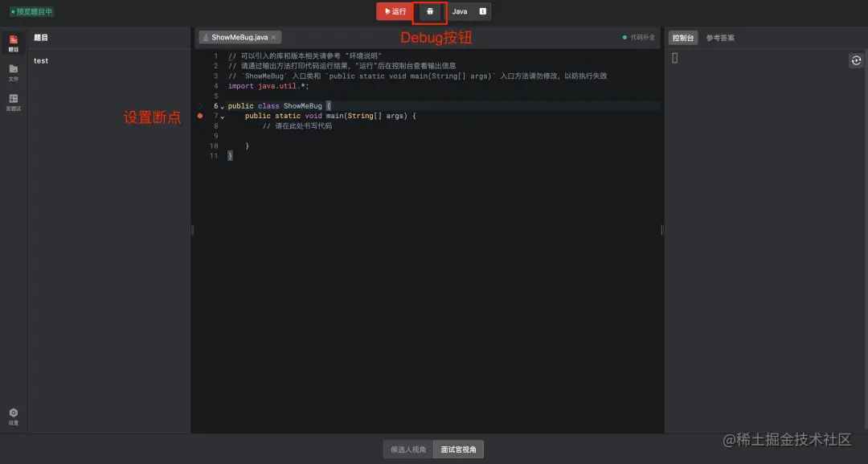Switch to 面试官视角 interviewer view
The height and width of the screenshot is (464, 868).
458,450
